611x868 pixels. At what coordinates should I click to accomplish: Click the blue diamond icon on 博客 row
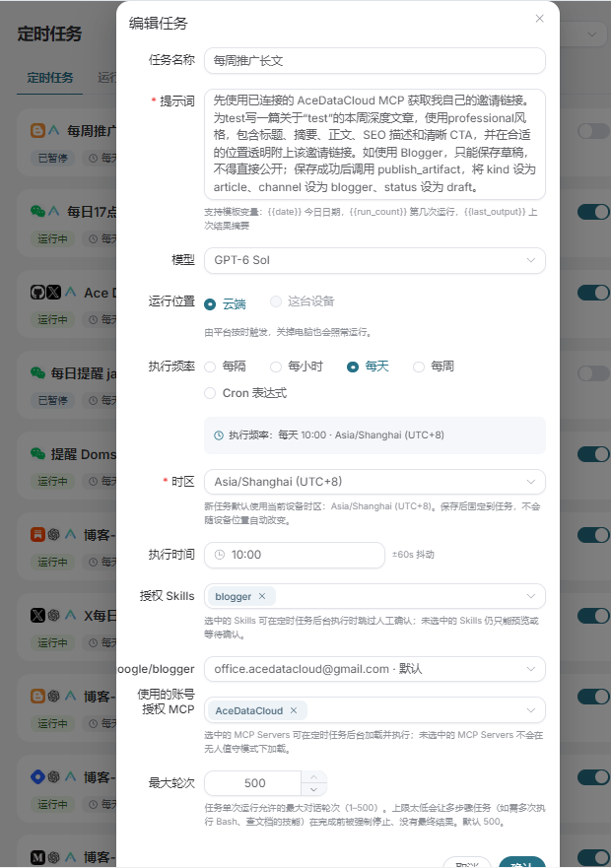click(x=37, y=777)
